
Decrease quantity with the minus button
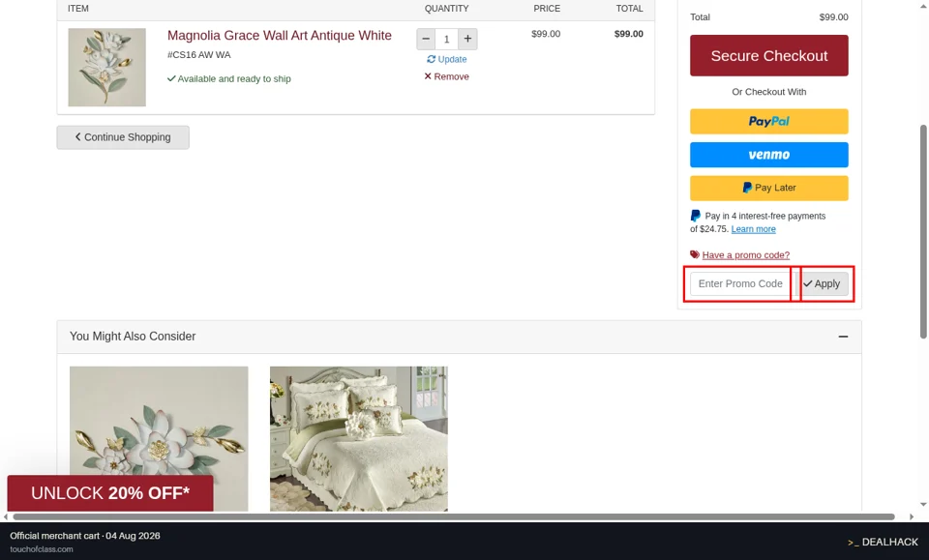426,39
